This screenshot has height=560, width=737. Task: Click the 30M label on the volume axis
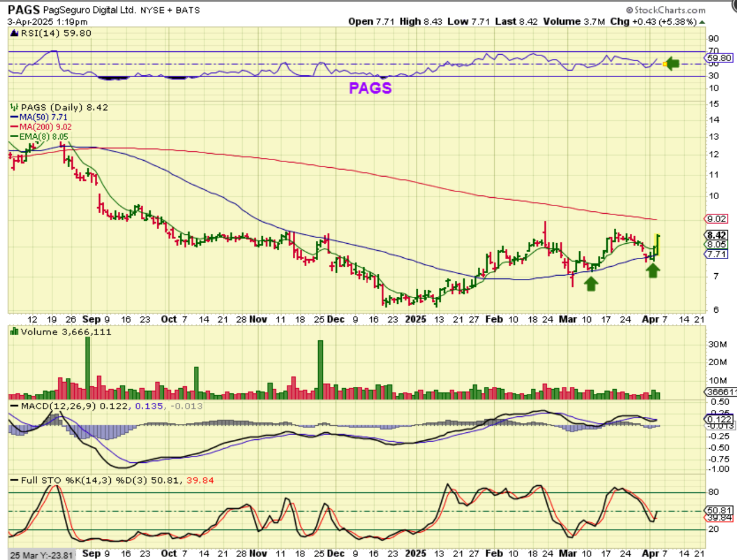(x=716, y=344)
